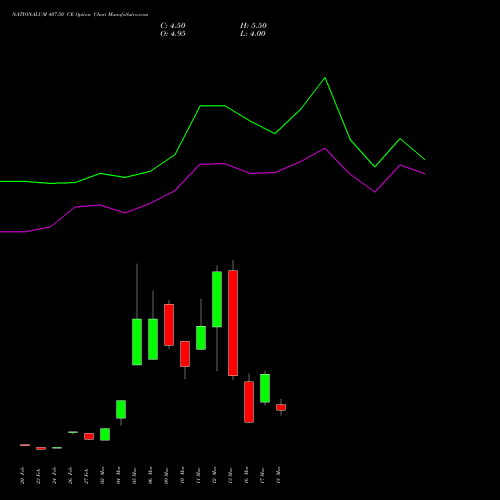Viewport: 500px width, 500px height.
Task: Select the open value O: 4.95
Action: (173, 34)
